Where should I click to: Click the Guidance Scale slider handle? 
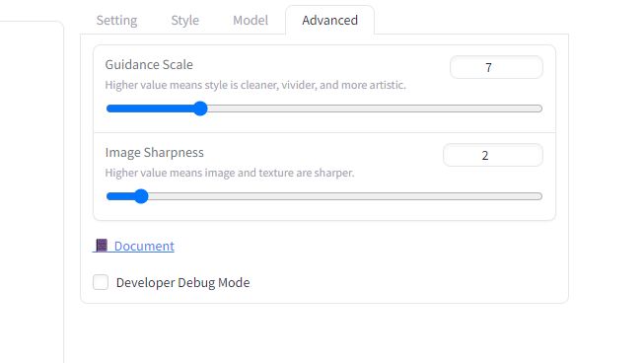200,109
